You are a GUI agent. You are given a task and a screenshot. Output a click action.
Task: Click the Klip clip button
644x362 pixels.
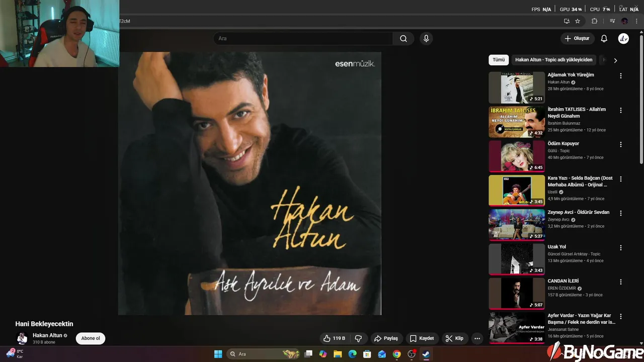(454, 338)
